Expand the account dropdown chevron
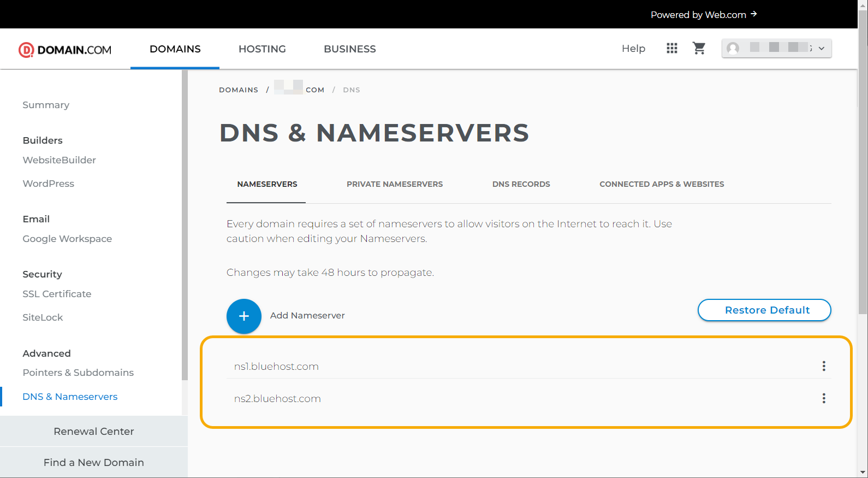Screen dimensions: 868x478 tap(821, 49)
